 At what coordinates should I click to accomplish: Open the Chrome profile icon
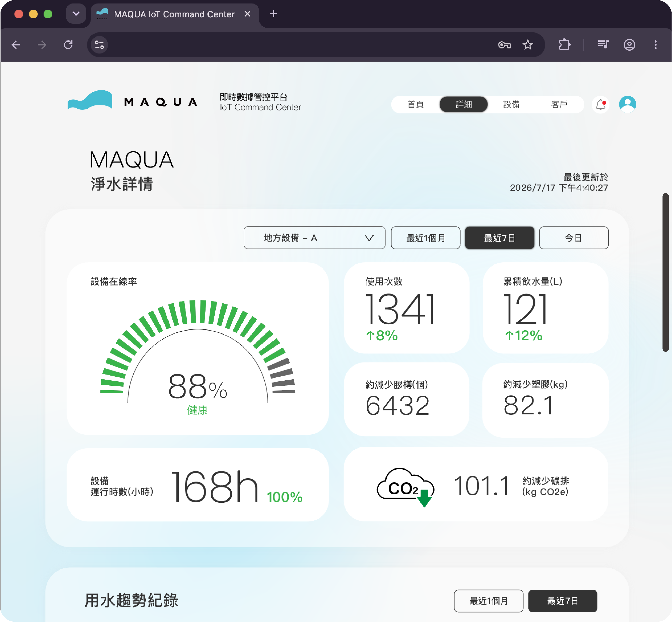(x=629, y=45)
